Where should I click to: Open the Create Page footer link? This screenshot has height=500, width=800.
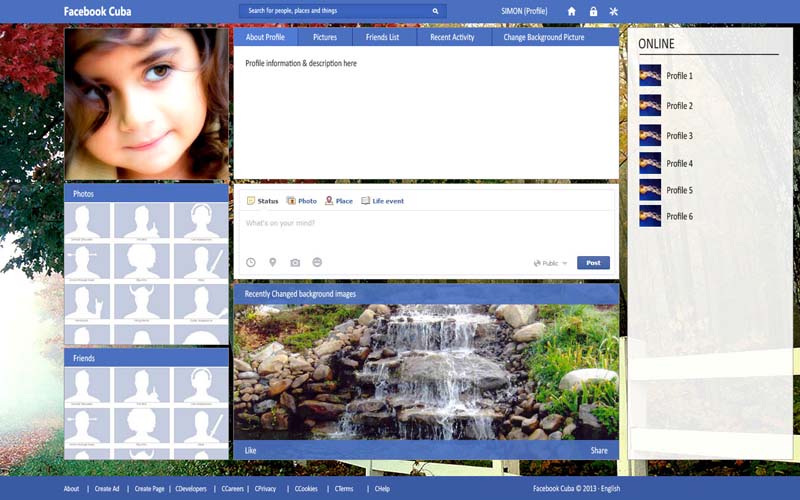[149, 489]
